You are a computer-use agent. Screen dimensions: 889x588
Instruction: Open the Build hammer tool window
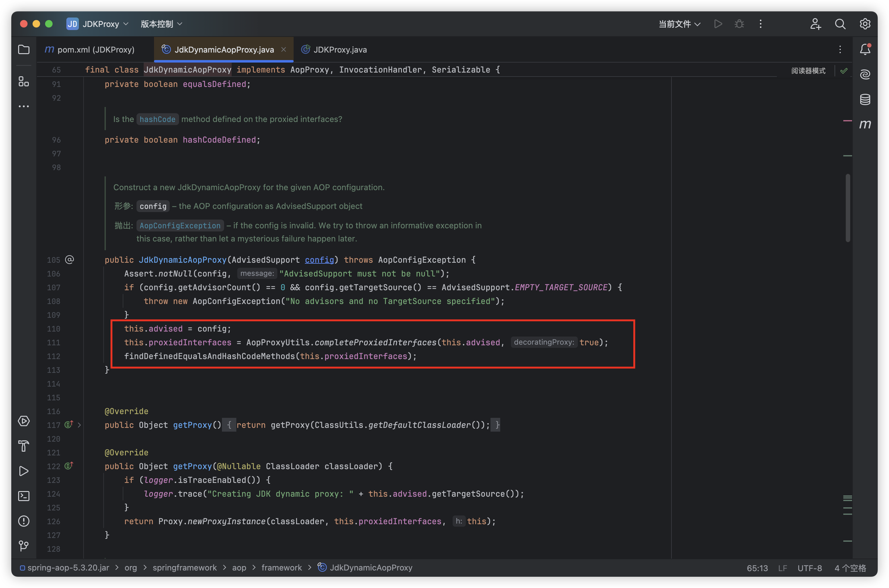pyautogui.click(x=24, y=446)
